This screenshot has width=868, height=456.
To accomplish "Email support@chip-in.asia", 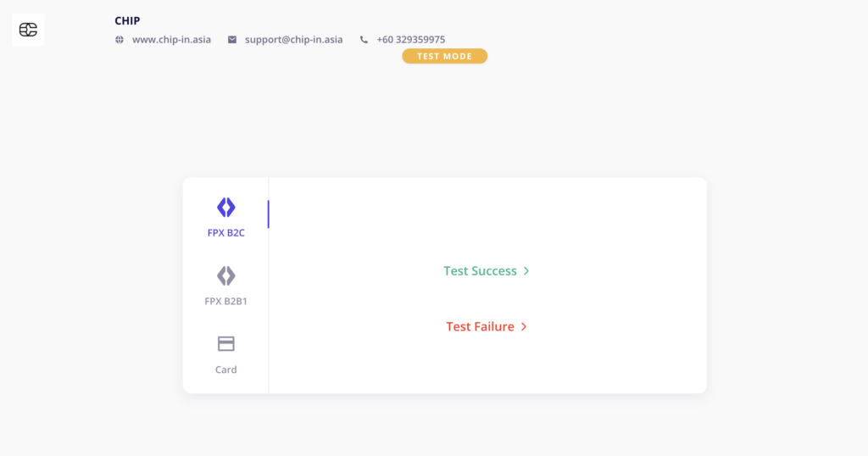I will pos(294,40).
